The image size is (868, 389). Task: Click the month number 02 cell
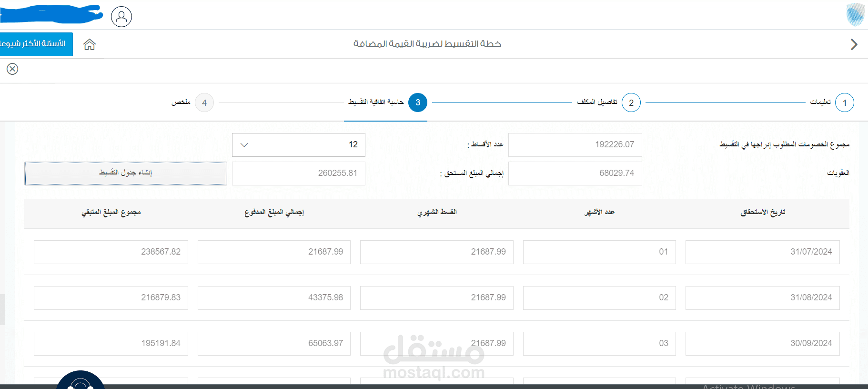click(x=599, y=298)
